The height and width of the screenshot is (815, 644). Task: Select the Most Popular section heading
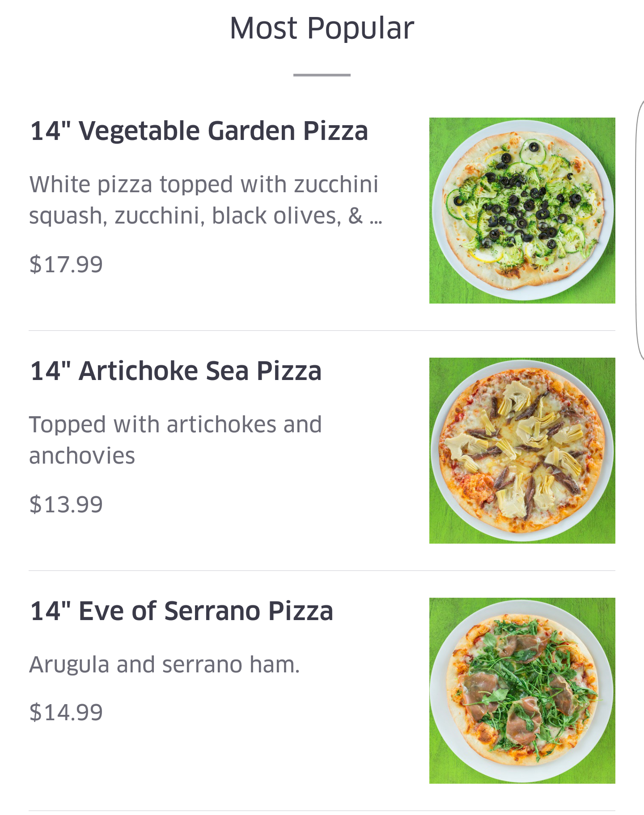coord(322,29)
